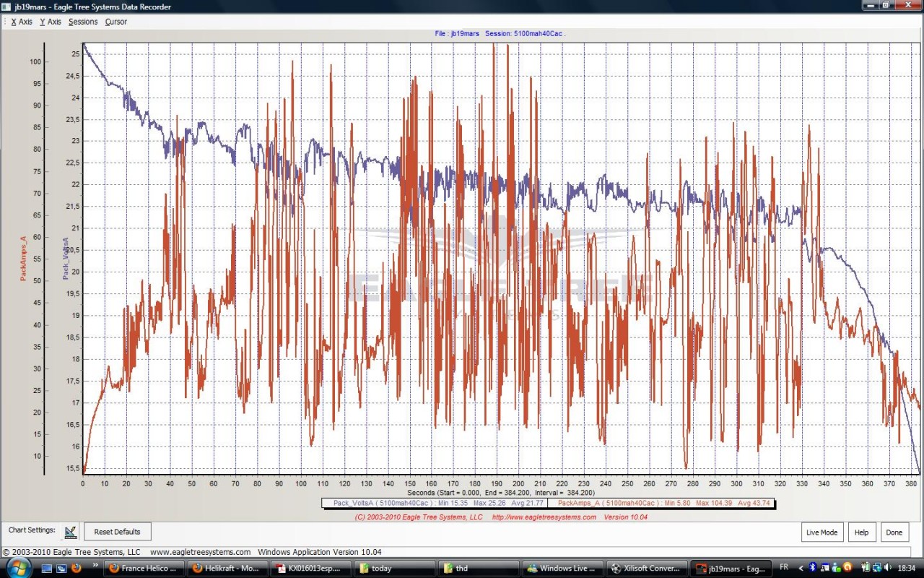The image size is (924, 578).
Task: Click the Switch Between Windows quick launch icon
Action: click(61, 569)
